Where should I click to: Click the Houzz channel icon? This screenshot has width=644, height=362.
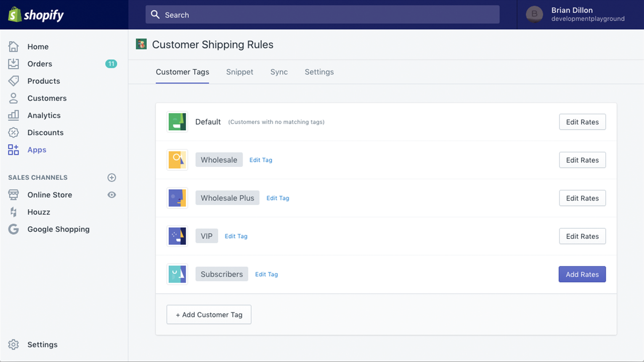click(14, 212)
